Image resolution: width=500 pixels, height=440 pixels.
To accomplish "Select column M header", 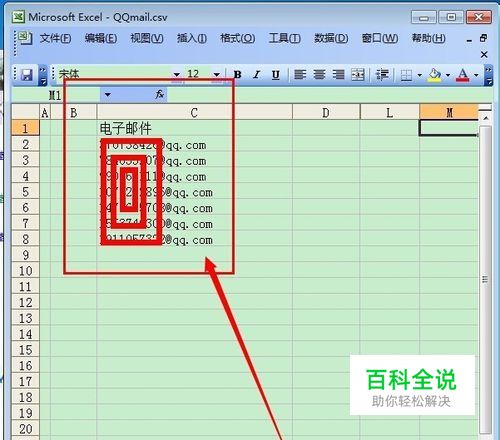I will [x=449, y=112].
